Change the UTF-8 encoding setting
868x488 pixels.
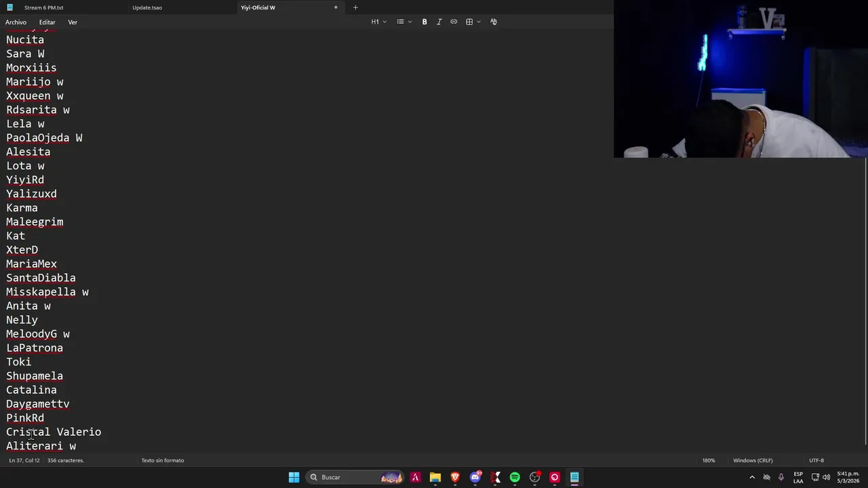click(x=816, y=460)
